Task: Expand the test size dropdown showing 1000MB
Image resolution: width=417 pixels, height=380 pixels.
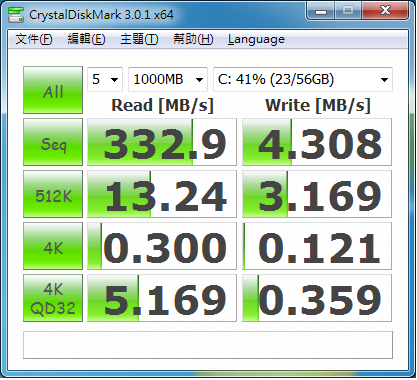Action: [168, 79]
